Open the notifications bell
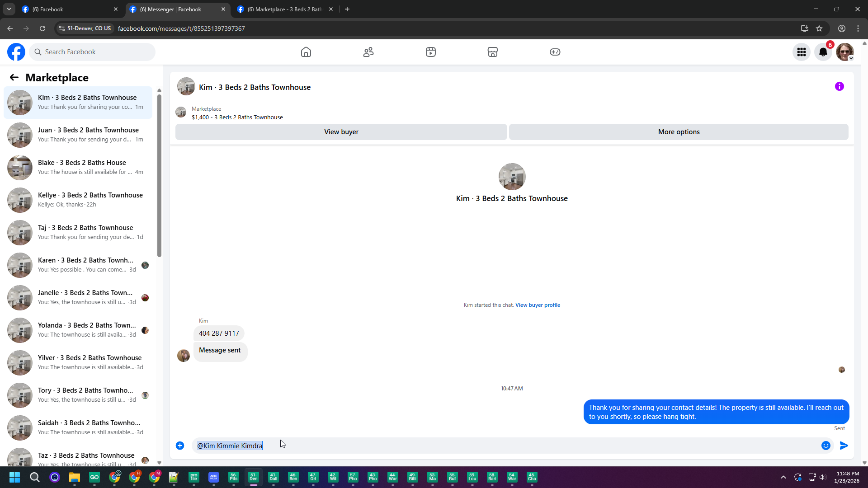This screenshot has width=868, height=488. tap(823, 52)
